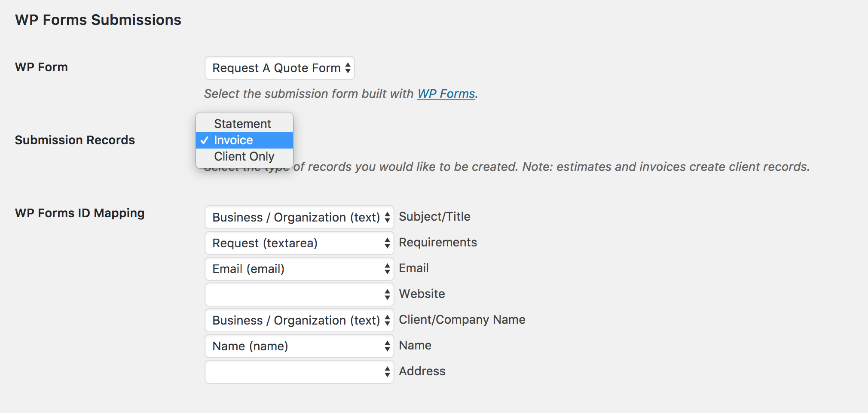Expand the Requirements field mapping dropdown
Image resolution: width=868 pixels, height=413 pixels.
point(299,243)
